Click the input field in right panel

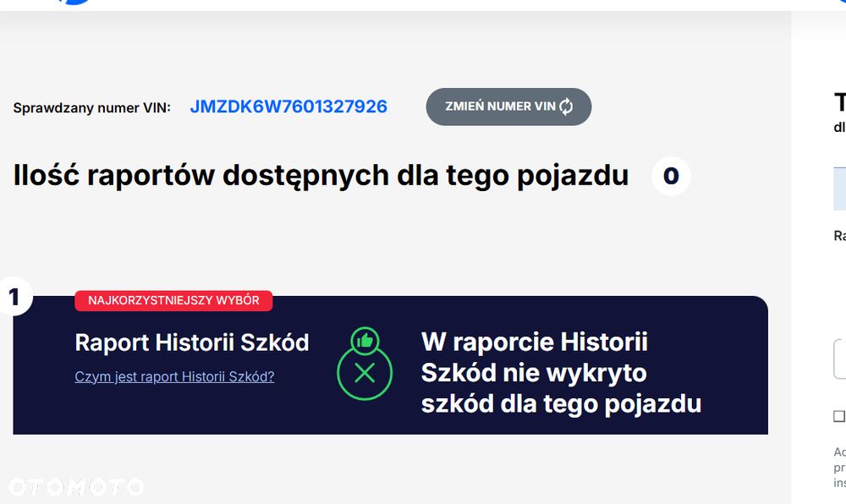click(840, 359)
